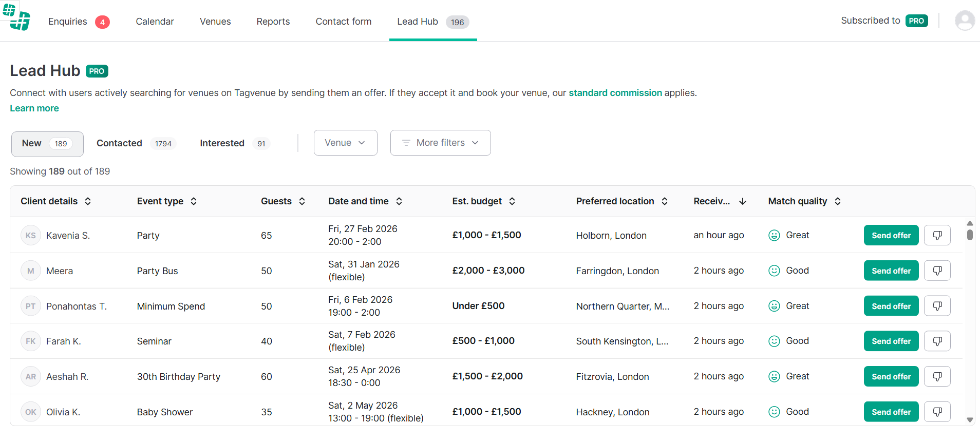Dismiss Aeshah R. lead with thumbs-down
The height and width of the screenshot is (442, 980).
(x=937, y=376)
